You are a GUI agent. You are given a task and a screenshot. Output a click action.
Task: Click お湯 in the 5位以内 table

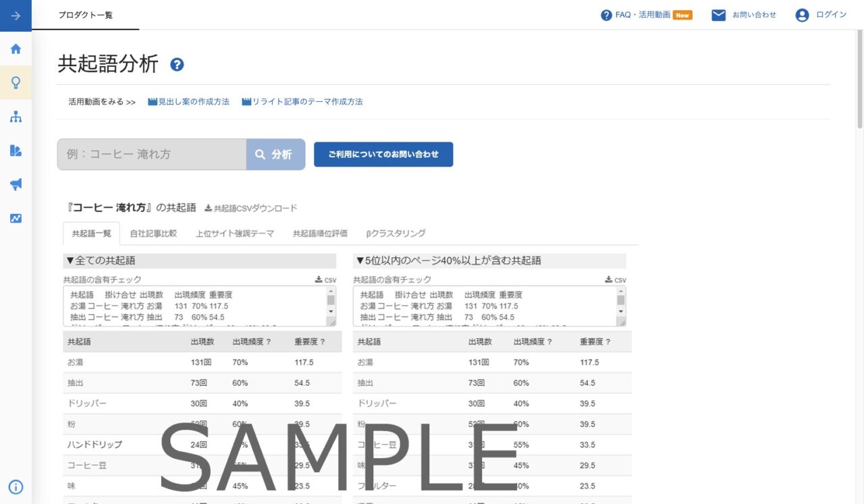click(x=366, y=362)
